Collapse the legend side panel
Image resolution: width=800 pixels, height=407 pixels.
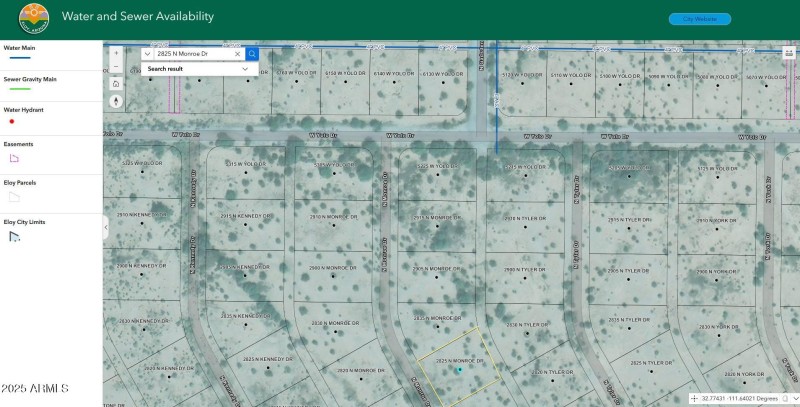(106, 227)
